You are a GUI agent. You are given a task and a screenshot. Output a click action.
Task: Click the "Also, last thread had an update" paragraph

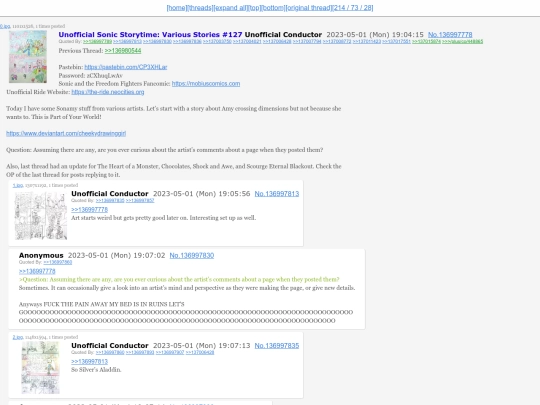coord(174,170)
